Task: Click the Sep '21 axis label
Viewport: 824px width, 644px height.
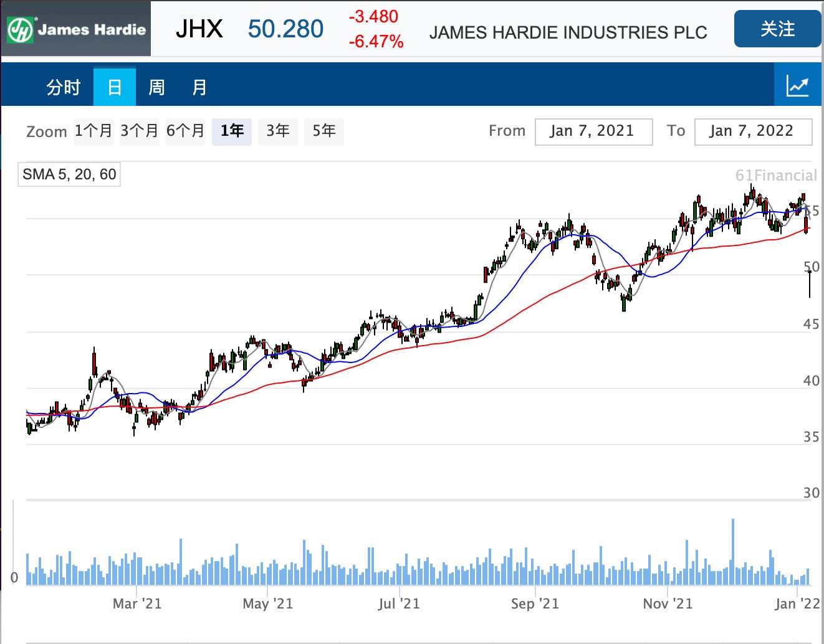Action: click(535, 604)
